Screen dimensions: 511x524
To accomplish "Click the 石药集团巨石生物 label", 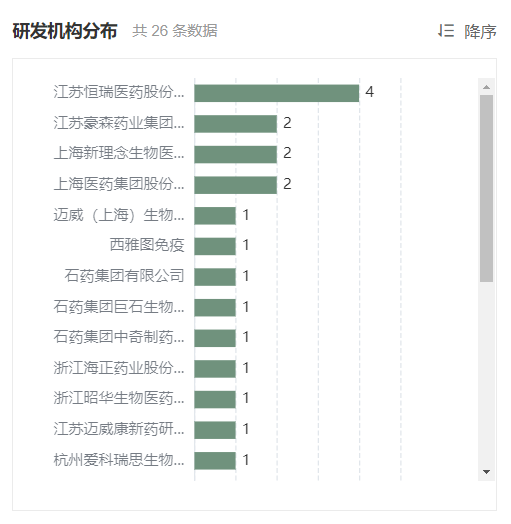I will click(x=119, y=306).
